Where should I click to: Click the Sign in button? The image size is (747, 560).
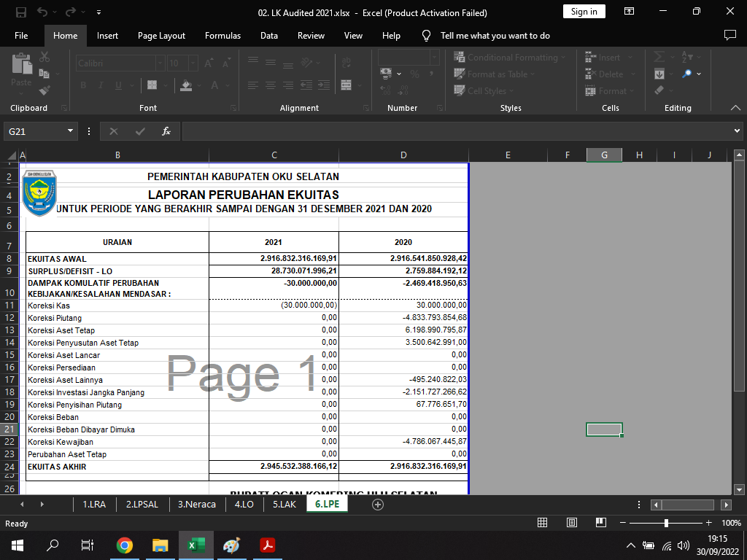pyautogui.click(x=584, y=12)
